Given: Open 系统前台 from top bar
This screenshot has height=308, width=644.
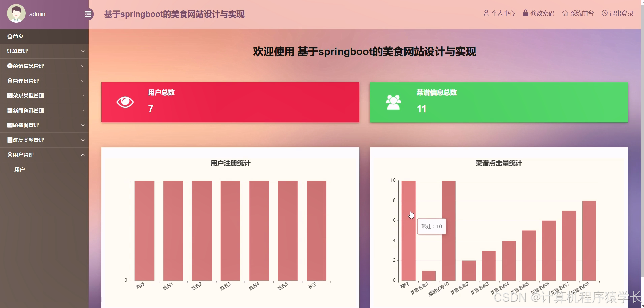Looking at the screenshot, I should pyautogui.click(x=582, y=13).
